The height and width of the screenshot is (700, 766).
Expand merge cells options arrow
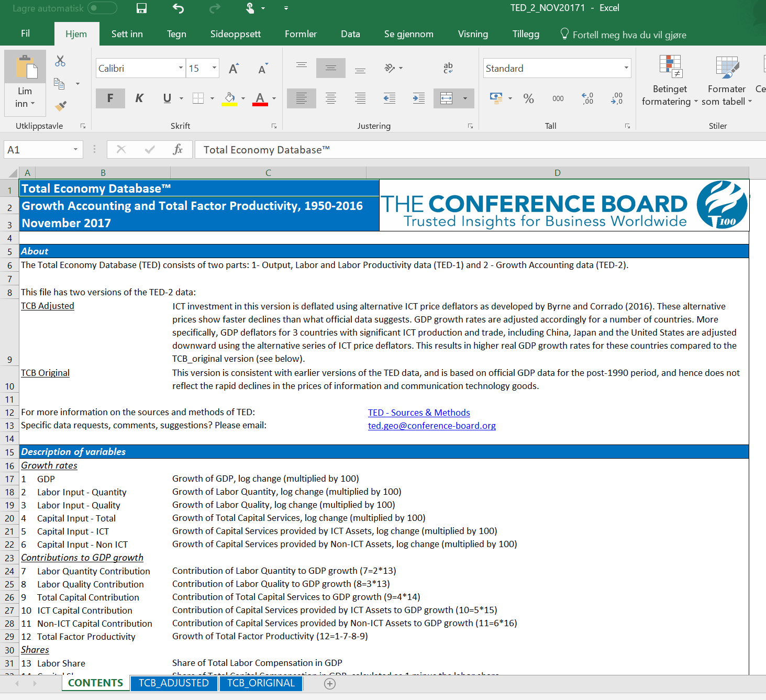click(465, 98)
